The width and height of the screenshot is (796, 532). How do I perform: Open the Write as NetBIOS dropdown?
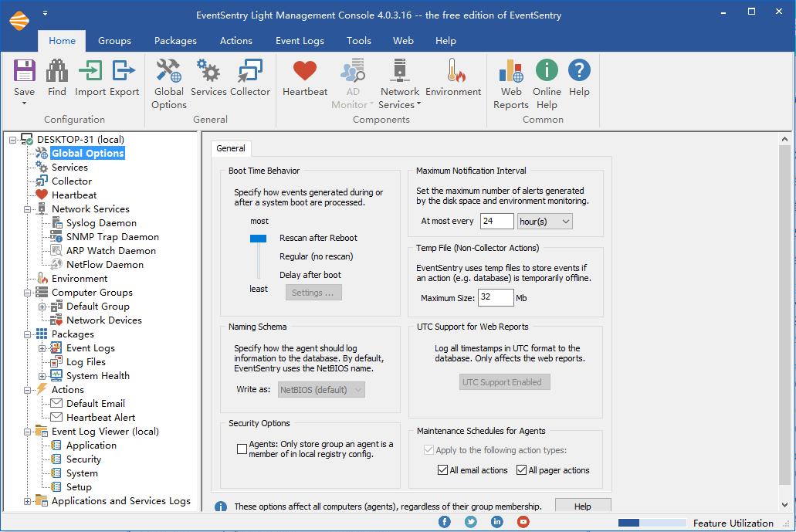tap(321, 390)
